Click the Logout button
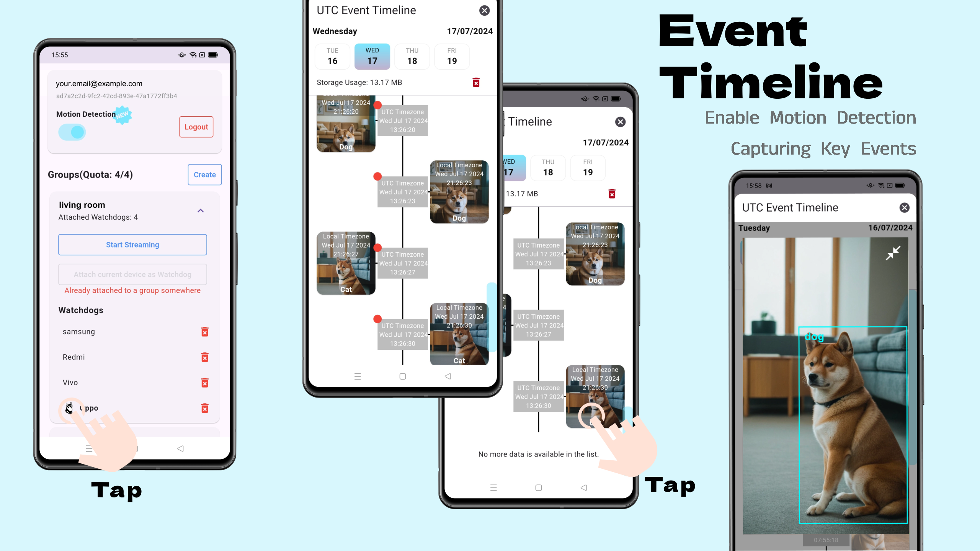 click(x=196, y=127)
